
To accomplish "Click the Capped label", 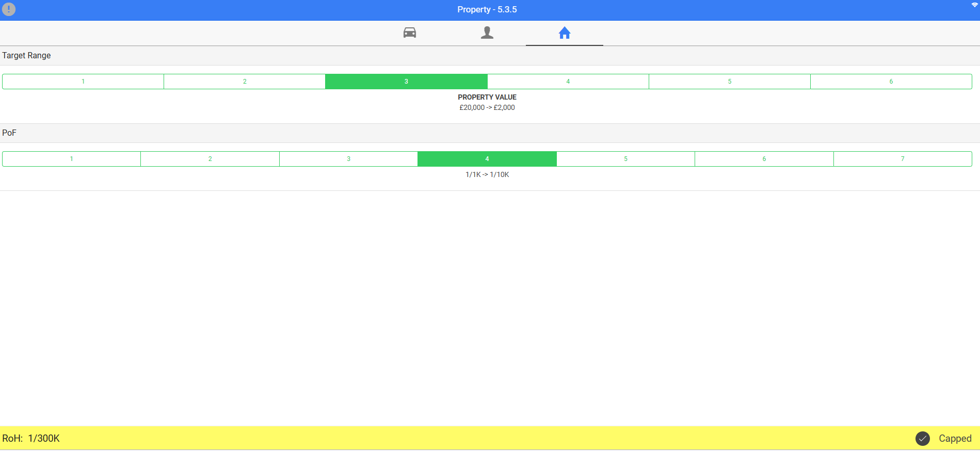I will click(x=955, y=439).
